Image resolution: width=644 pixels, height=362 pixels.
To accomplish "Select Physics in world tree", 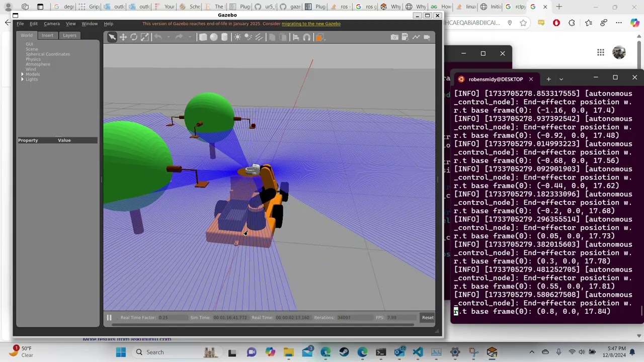I will pyautogui.click(x=33, y=59).
